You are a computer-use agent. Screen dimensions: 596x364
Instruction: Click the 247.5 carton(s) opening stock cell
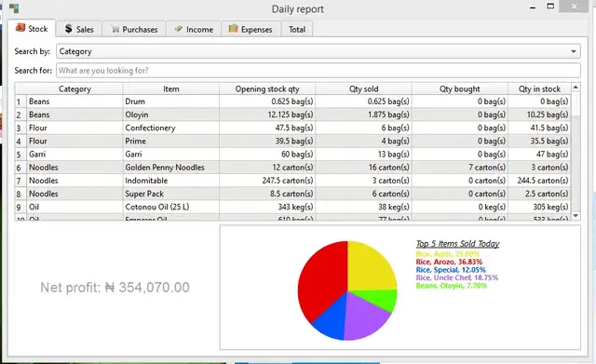tap(267, 181)
